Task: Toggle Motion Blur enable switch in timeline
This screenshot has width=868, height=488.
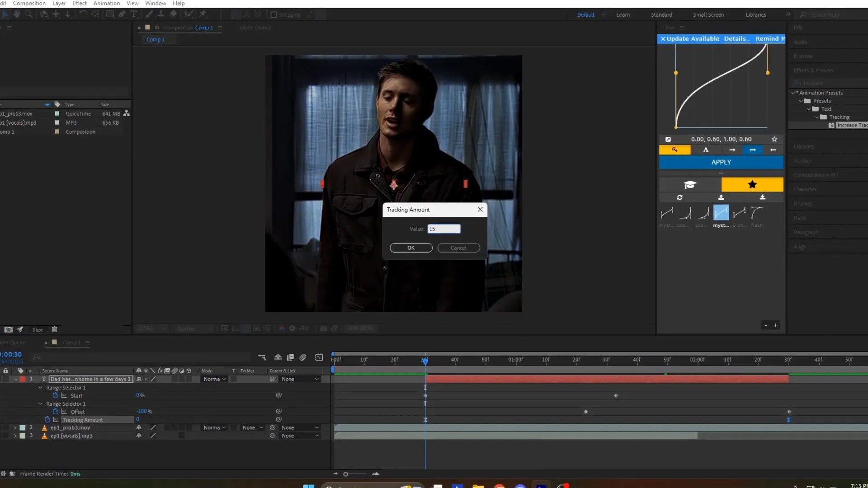Action: [x=303, y=357]
